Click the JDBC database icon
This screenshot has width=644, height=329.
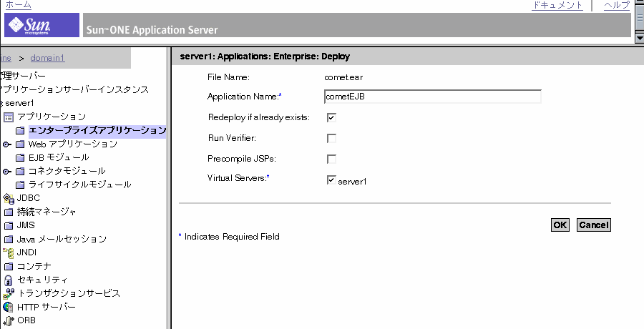pos(9,198)
